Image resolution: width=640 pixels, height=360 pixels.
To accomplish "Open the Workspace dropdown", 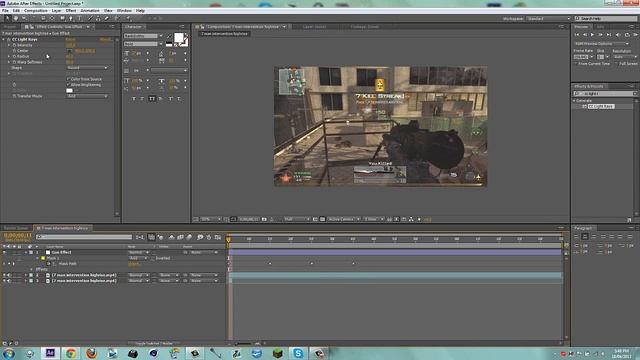I will pos(548,19).
